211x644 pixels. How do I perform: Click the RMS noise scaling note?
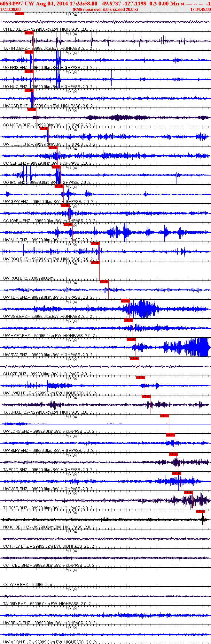tap(105, 10)
